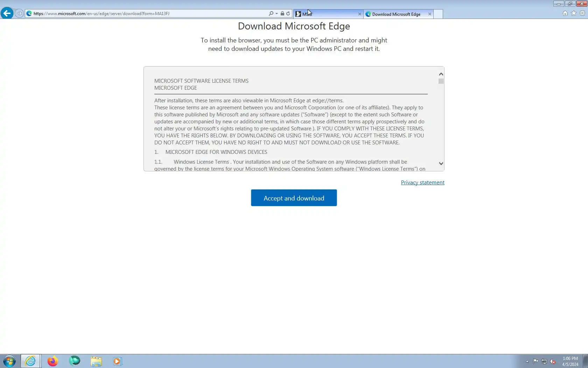Viewport: 588px width, 368px height.
Task: Show hidden system tray icons
Action: 527,361
